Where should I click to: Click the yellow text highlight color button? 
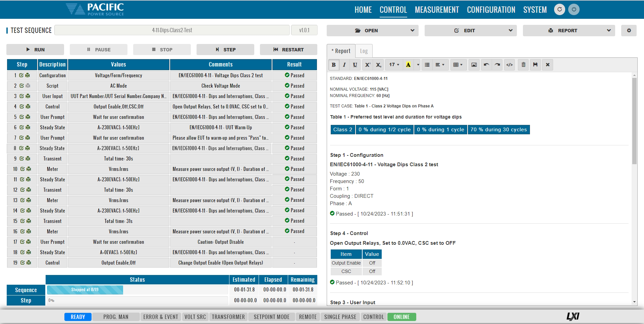[x=408, y=65]
